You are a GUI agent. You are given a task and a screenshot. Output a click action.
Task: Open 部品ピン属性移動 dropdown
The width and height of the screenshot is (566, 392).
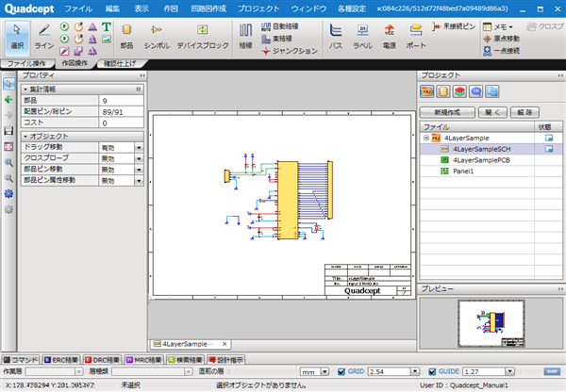pos(139,181)
